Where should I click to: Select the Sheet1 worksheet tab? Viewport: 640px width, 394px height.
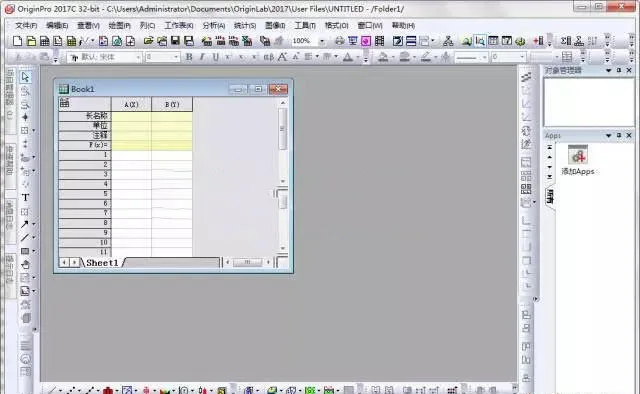click(102, 263)
